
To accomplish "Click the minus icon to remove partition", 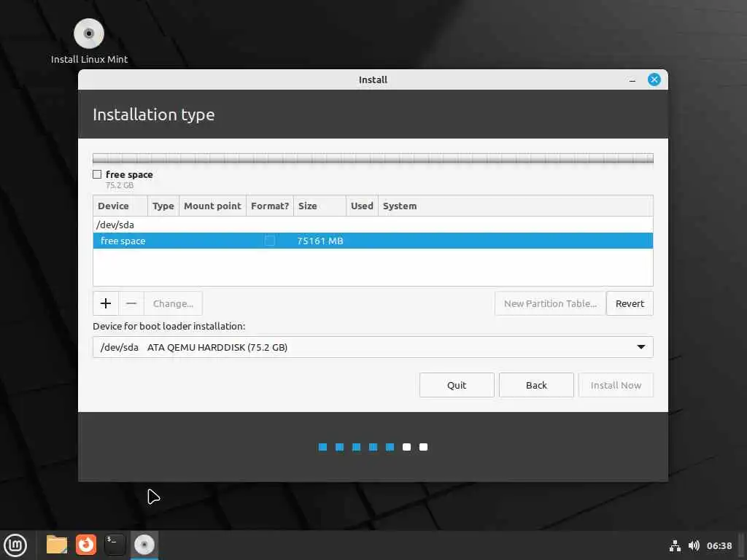I will coord(131,303).
